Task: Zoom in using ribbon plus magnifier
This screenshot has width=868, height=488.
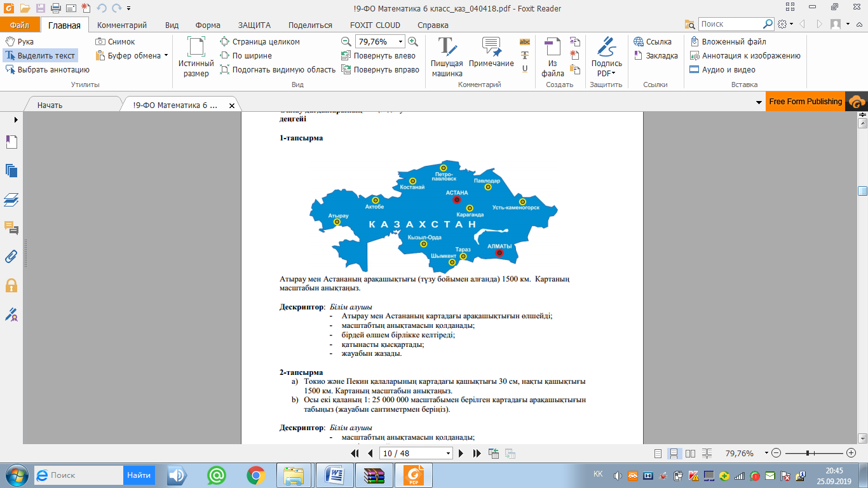Action: [413, 42]
